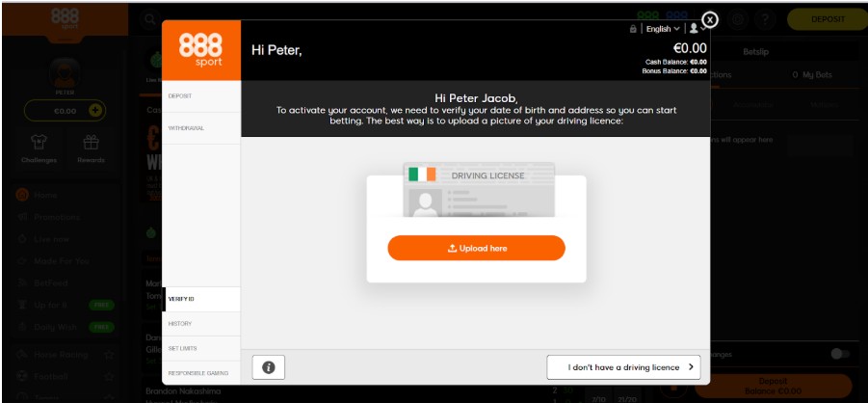The height and width of the screenshot is (403, 868).
Task: Open the English language dropdown
Action: pos(662,29)
